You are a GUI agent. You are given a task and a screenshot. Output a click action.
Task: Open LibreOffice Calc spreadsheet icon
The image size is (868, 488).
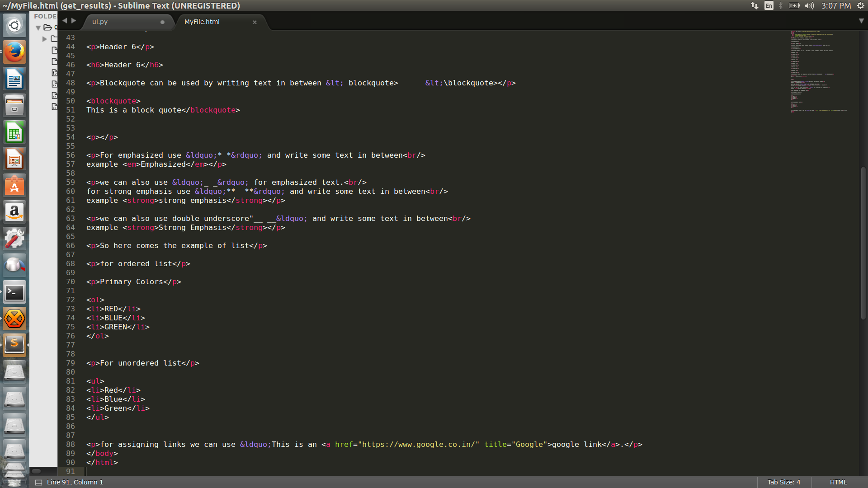(x=14, y=132)
